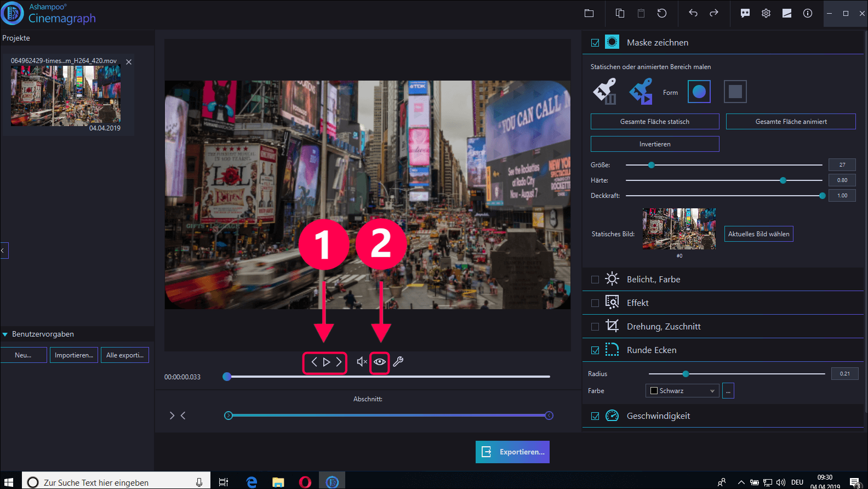This screenshot has width=868, height=489.
Task: Open custom color picker ellipsis button
Action: 728,391
